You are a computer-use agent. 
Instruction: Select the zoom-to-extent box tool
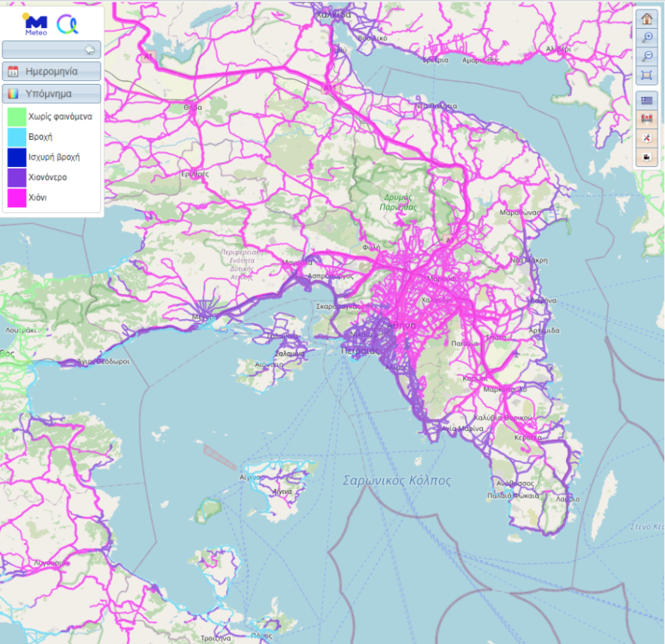(646, 75)
